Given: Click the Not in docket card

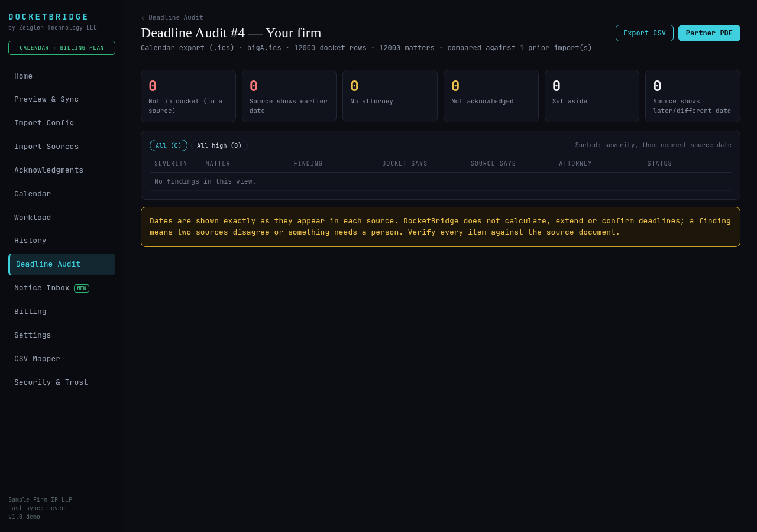Looking at the screenshot, I should 188,96.
